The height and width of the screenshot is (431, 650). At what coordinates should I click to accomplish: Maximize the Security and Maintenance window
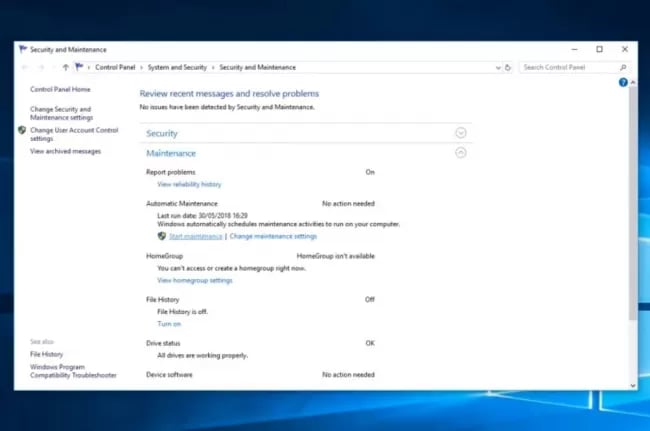(x=599, y=49)
